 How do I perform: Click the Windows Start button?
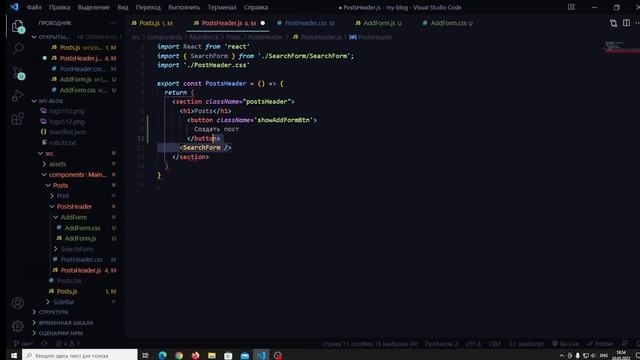click(x=13, y=355)
